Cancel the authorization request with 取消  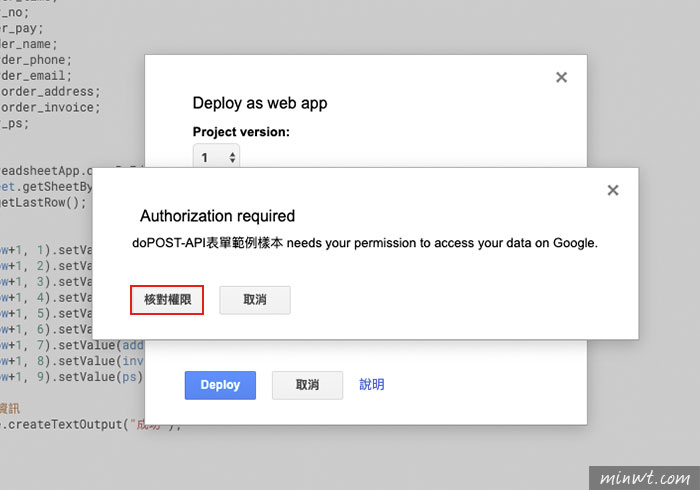255,299
